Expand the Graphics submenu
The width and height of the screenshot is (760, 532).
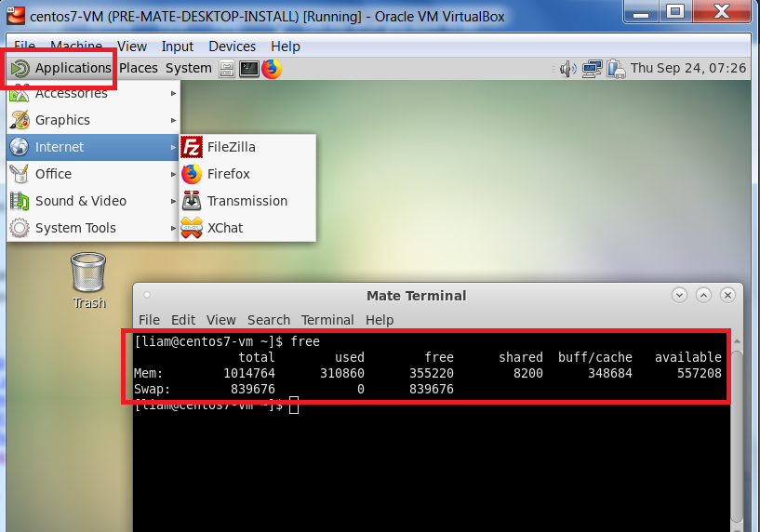coord(62,120)
